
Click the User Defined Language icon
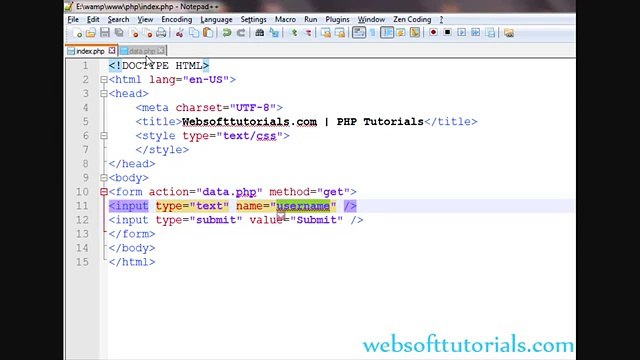point(401,33)
